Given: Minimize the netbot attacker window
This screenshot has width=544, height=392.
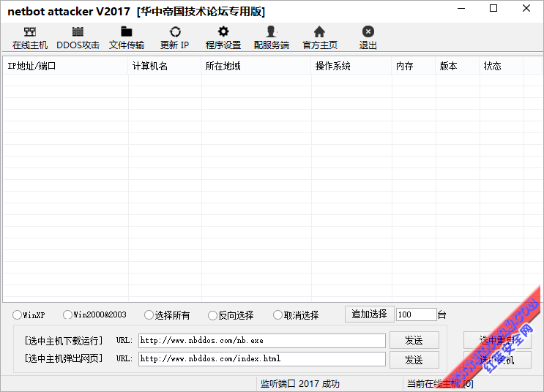Looking at the screenshot, I should [x=461, y=8].
